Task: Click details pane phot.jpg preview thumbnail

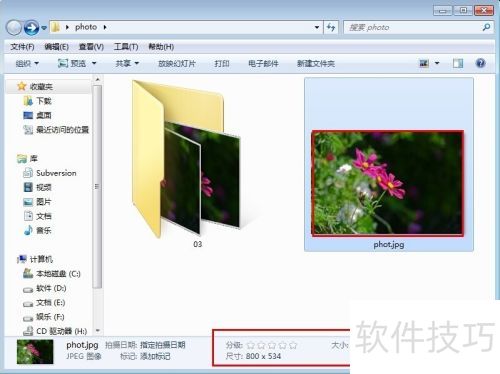Action: (35, 352)
